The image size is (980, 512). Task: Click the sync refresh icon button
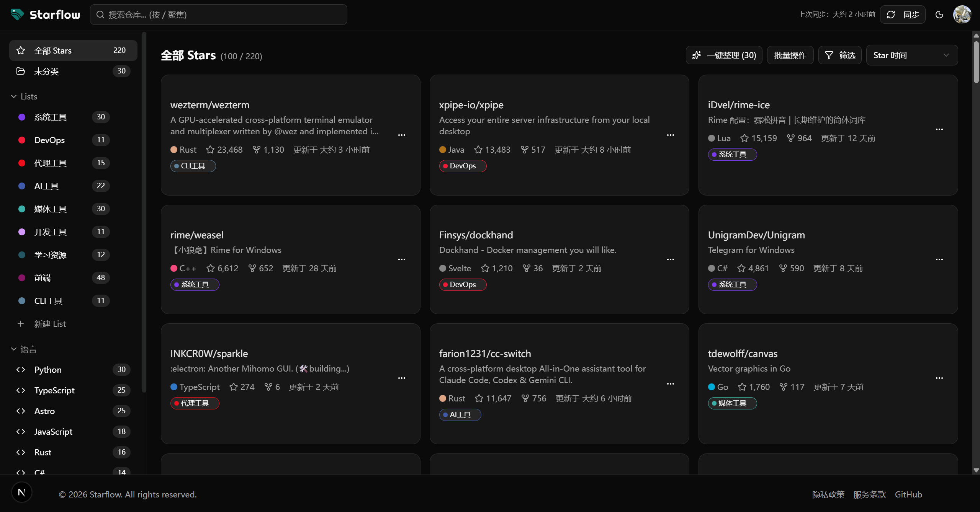click(902, 15)
